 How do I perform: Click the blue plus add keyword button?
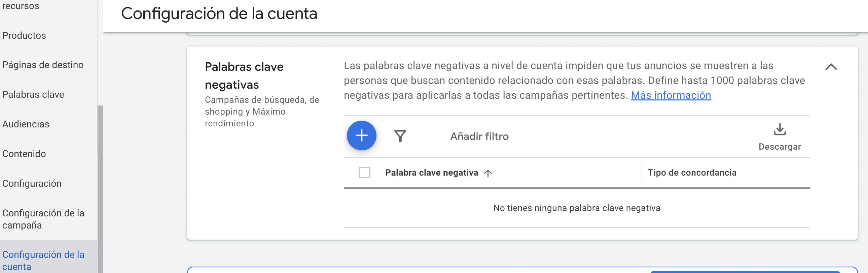361,135
